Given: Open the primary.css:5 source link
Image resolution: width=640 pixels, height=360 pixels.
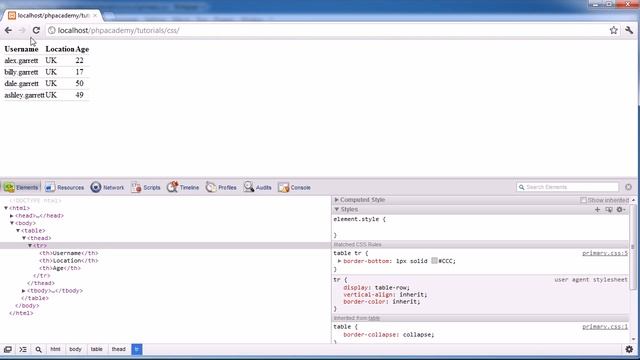Looking at the screenshot, I should (605, 253).
